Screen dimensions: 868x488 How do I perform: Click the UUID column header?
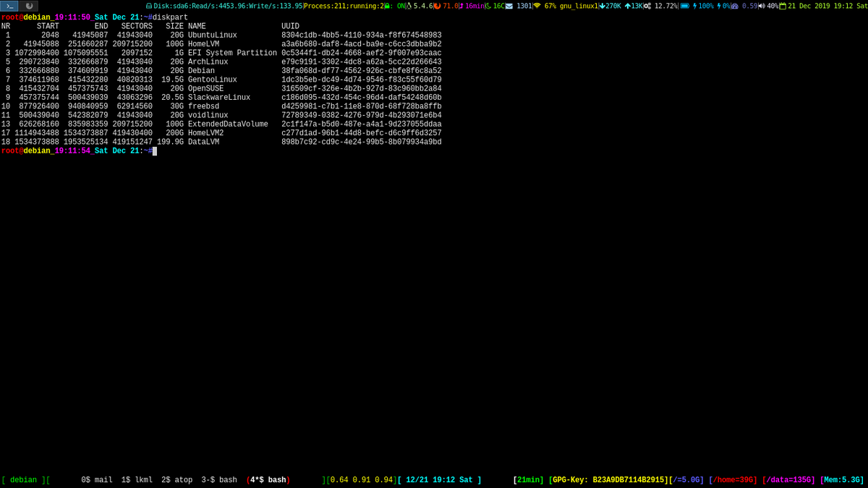tap(290, 27)
